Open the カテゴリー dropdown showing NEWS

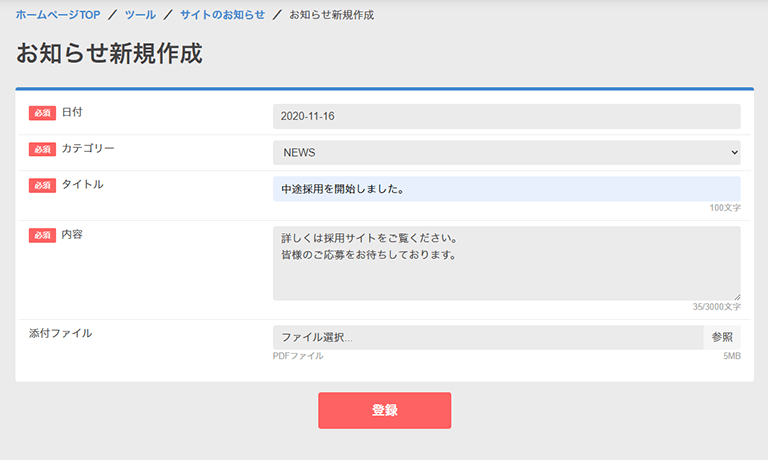(506, 153)
